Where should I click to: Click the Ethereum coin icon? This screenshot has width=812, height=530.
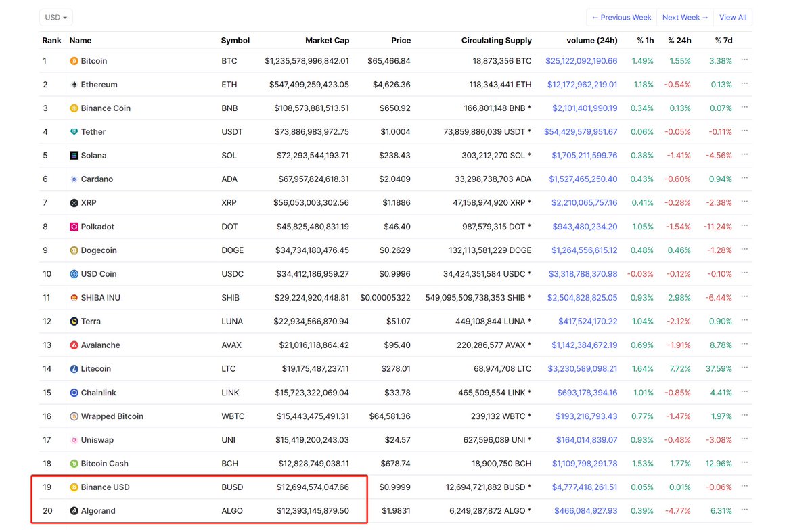[74, 85]
